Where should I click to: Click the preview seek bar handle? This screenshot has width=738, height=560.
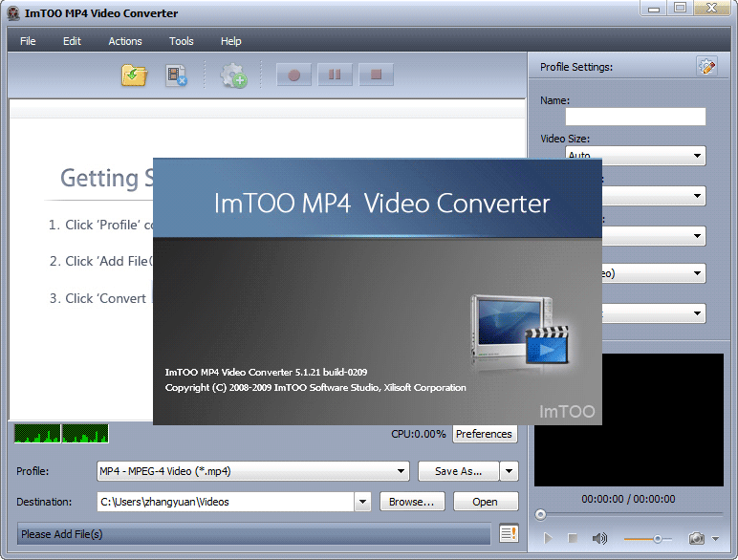coord(540,514)
